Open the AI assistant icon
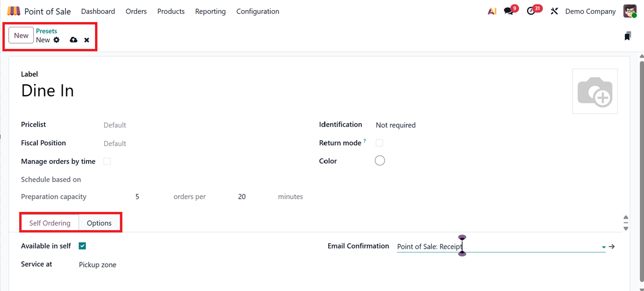Viewport: 644px width, 291px height. coord(492,11)
